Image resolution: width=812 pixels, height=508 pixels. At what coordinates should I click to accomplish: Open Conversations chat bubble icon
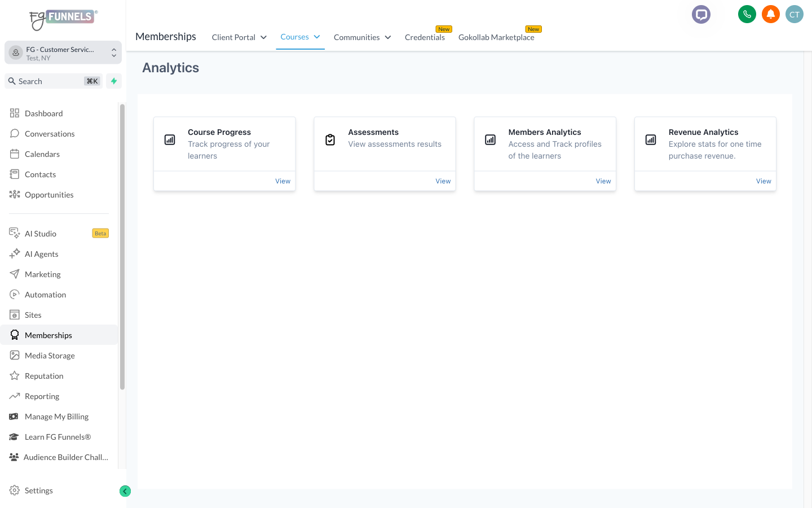click(x=15, y=134)
